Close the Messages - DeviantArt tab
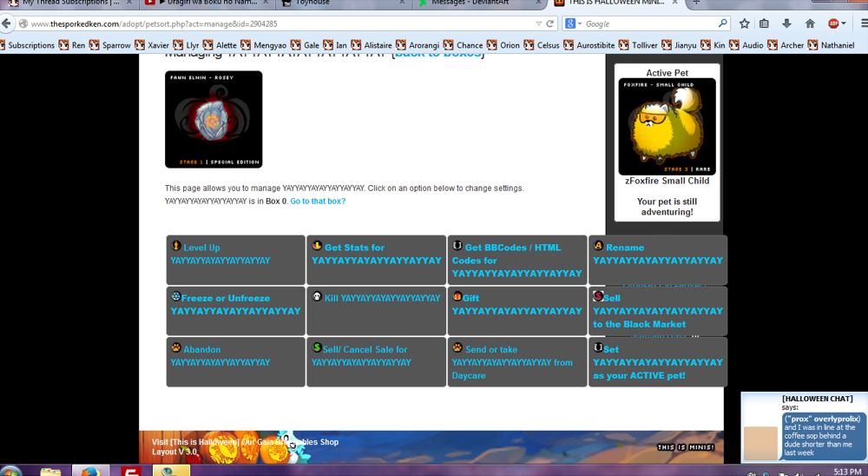The width and height of the screenshot is (868, 476). [539, 3]
